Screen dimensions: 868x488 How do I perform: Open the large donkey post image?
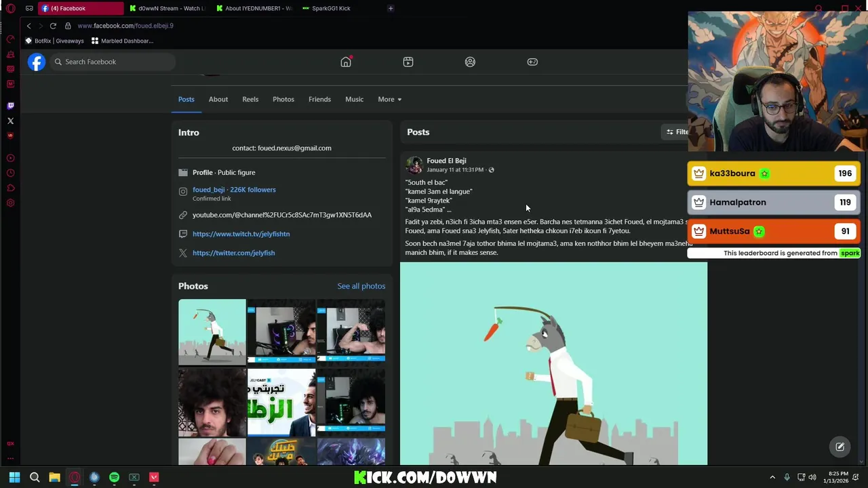click(x=553, y=364)
